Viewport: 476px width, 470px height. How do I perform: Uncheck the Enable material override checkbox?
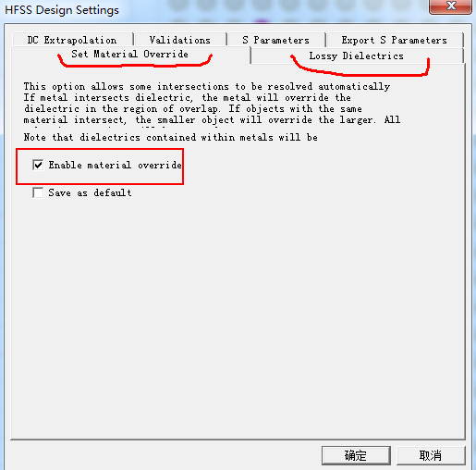[38, 165]
